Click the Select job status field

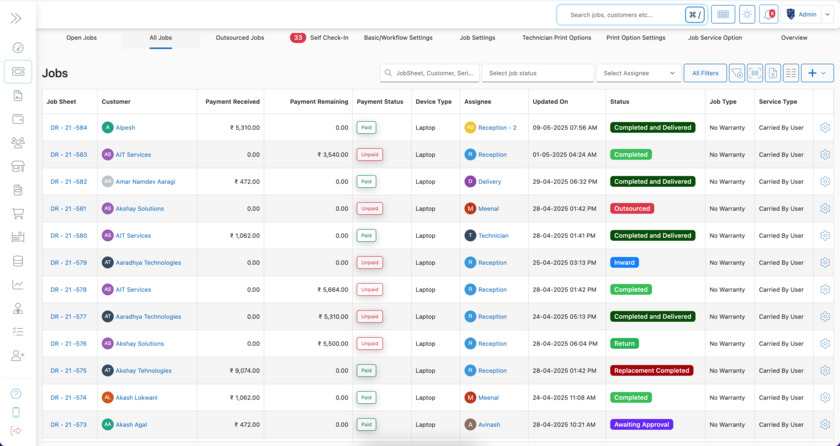537,73
